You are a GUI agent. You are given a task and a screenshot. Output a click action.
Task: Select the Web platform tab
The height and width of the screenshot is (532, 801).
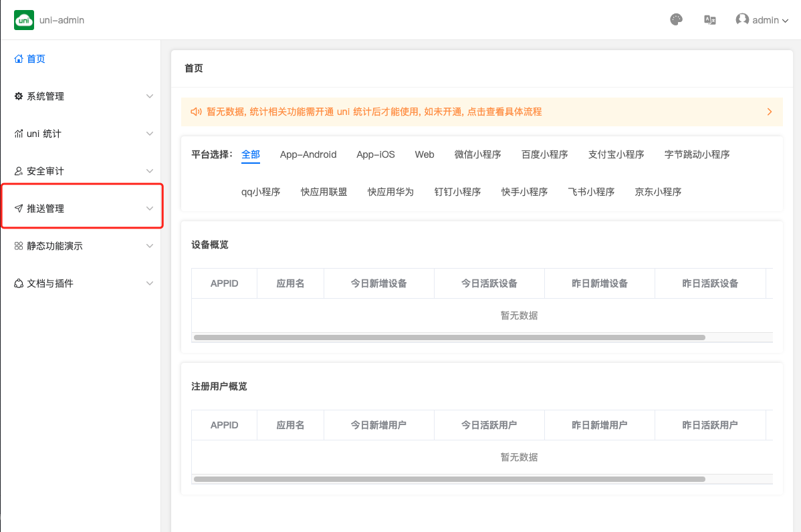point(425,154)
